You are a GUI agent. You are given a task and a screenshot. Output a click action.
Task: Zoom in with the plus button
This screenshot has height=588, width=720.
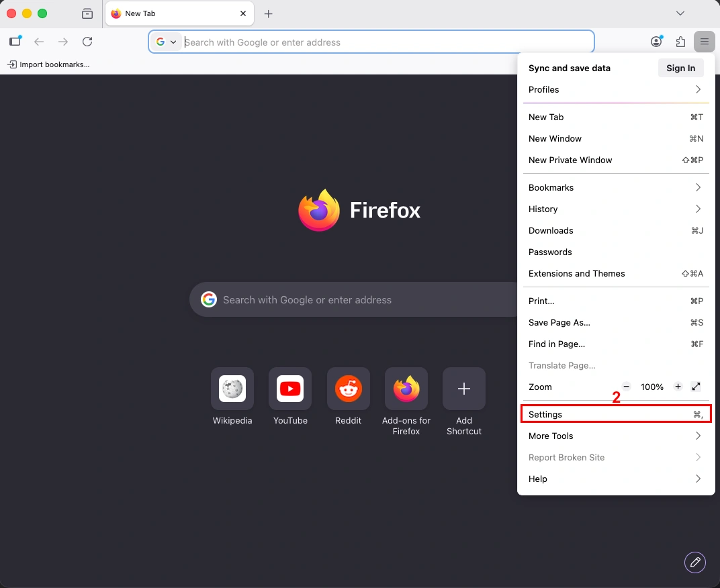[678, 387]
